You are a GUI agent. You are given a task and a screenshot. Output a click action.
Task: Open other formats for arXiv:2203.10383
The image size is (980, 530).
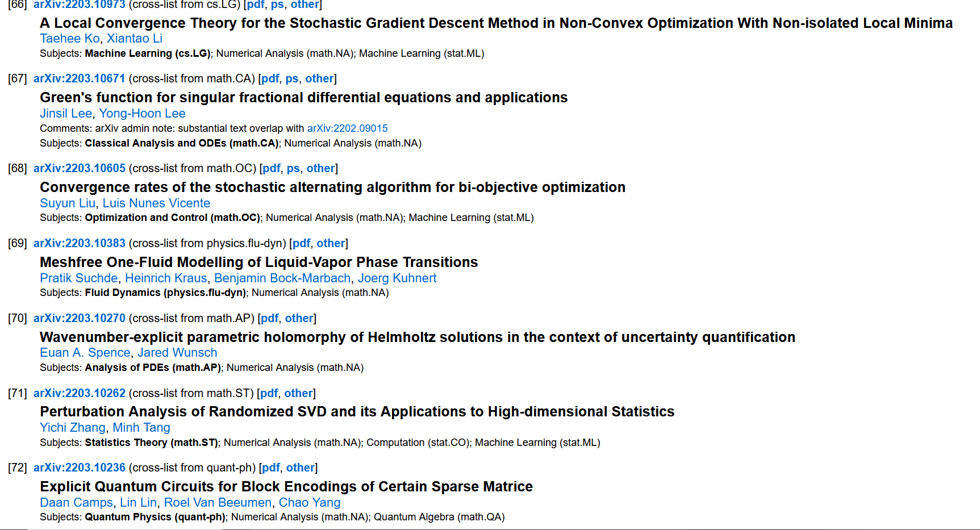pos(331,243)
